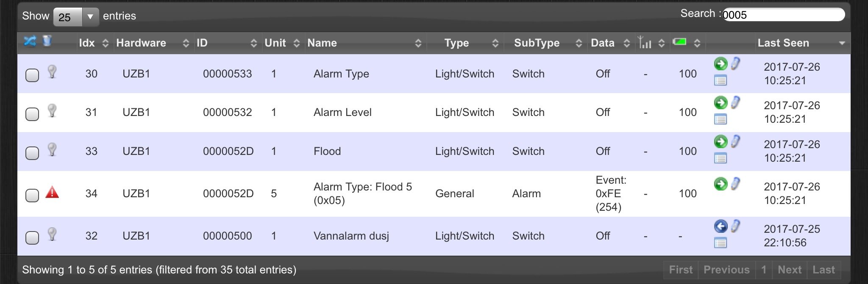The width and height of the screenshot is (868, 284).
Task: Click the rename pencil icon for Alarm Level
Action: click(735, 102)
